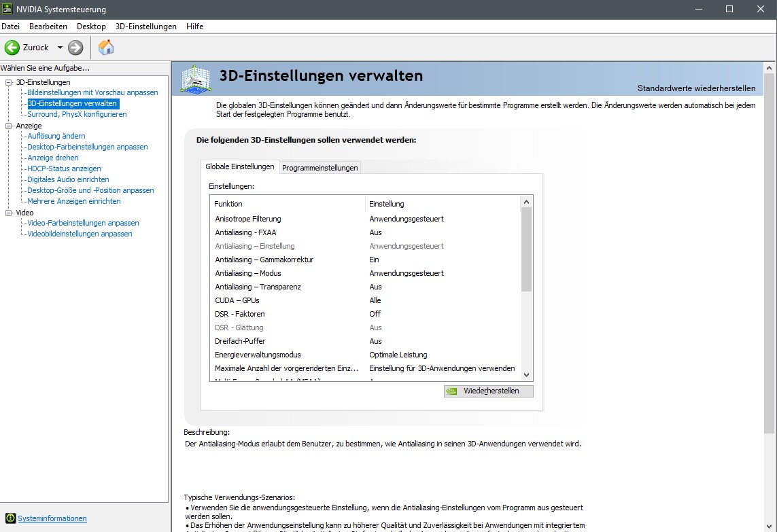Click the green Zurück back arrow icon

pyautogui.click(x=12, y=48)
